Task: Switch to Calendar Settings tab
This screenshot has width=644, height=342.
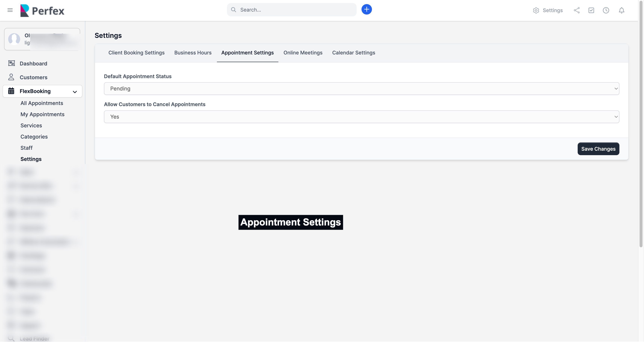Action: [353, 53]
